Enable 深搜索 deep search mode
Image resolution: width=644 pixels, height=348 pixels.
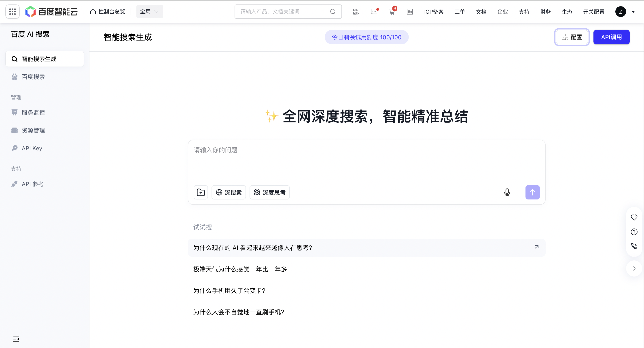229,192
